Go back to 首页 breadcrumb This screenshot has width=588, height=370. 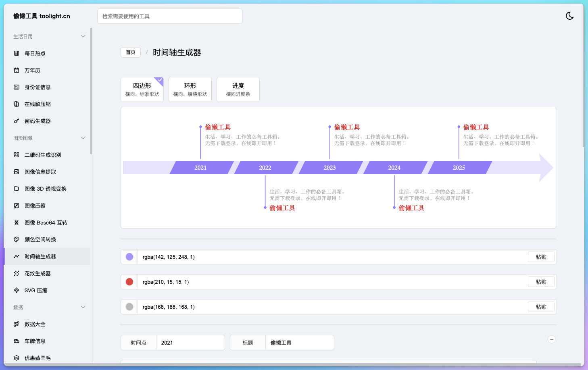tap(130, 52)
